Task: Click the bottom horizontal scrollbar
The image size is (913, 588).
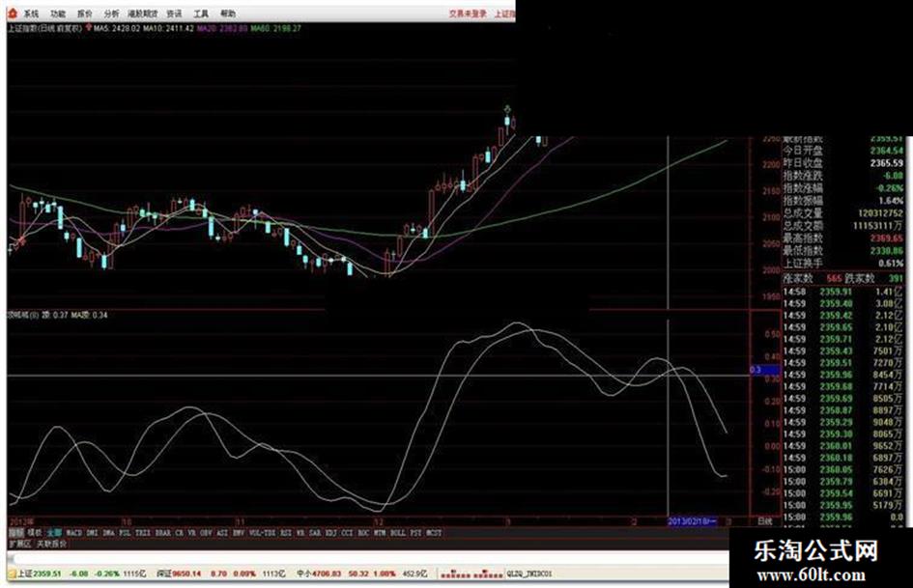Action: pos(367,560)
